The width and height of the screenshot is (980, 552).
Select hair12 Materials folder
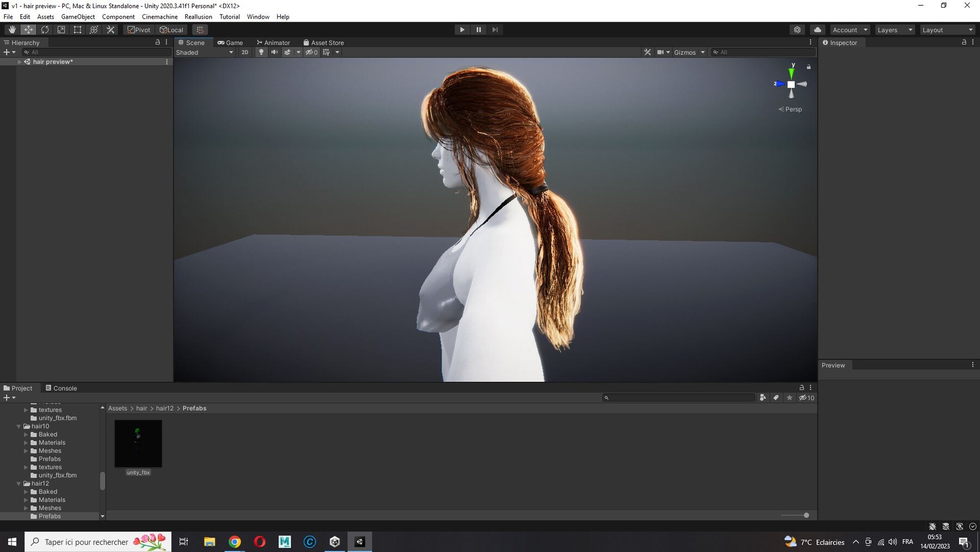[x=52, y=500]
